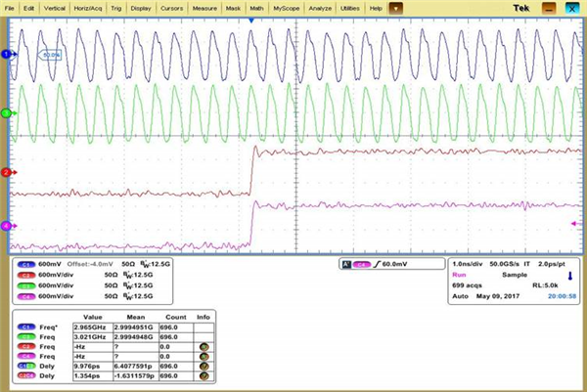Click the C4 Freq measurement badge
587x392 pixels.
click(x=26, y=357)
